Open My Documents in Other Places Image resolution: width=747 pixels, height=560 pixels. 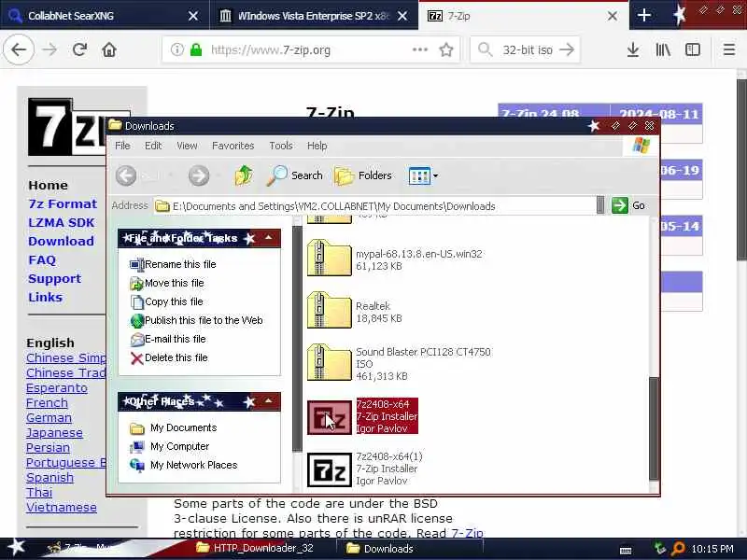174,427
